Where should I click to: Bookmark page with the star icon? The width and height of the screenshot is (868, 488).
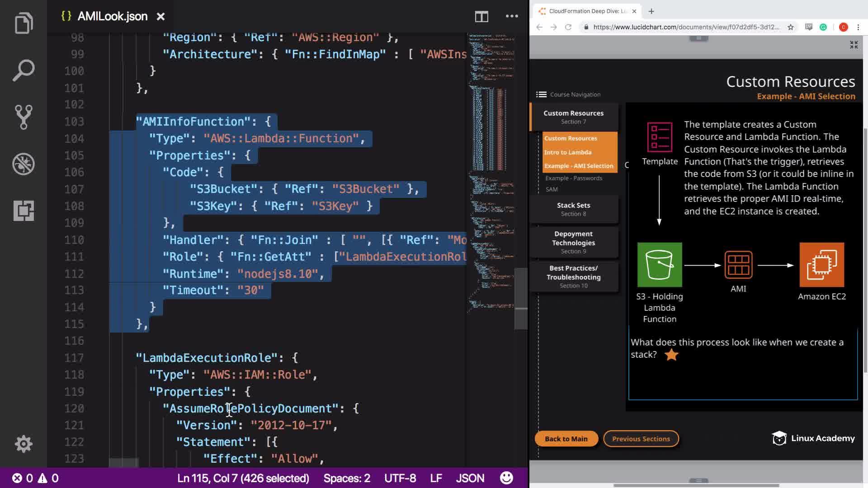click(791, 27)
